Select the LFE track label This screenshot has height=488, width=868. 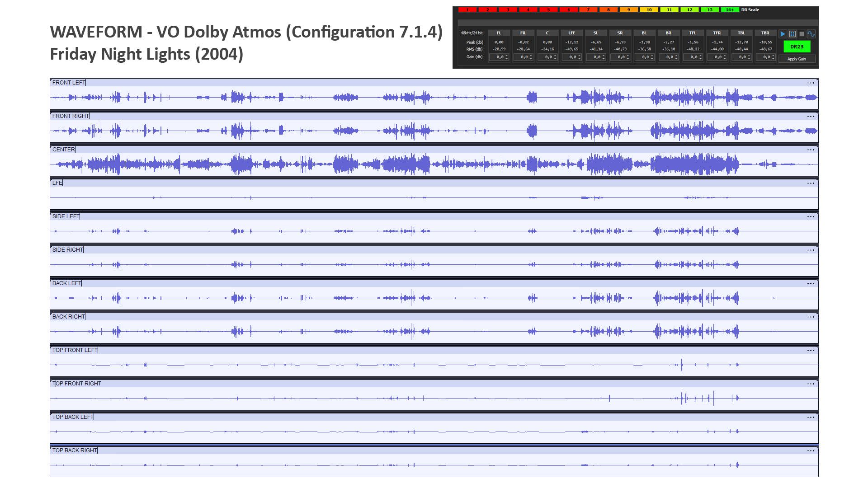[57, 183]
